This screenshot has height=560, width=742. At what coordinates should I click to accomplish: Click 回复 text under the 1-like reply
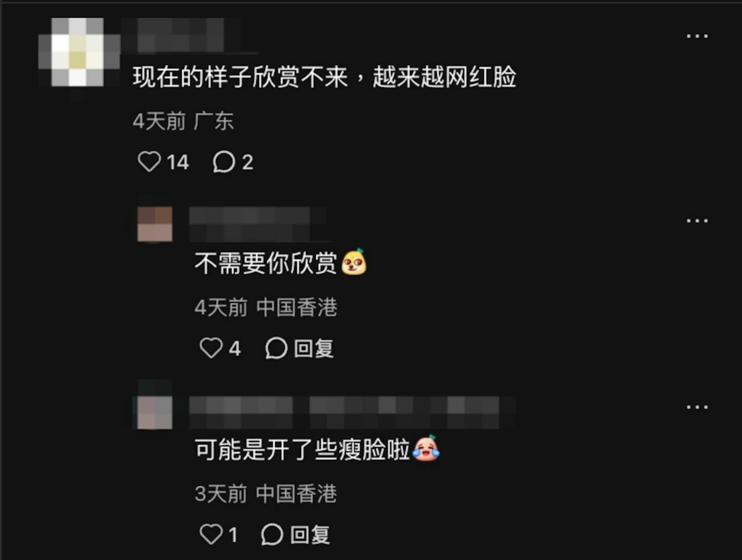coord(310,535)
